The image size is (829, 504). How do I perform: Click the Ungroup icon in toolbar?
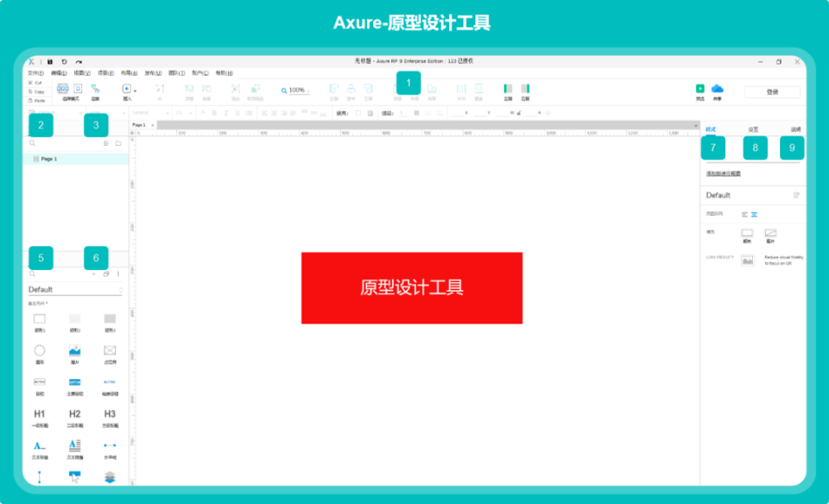[x=255, y=89]
